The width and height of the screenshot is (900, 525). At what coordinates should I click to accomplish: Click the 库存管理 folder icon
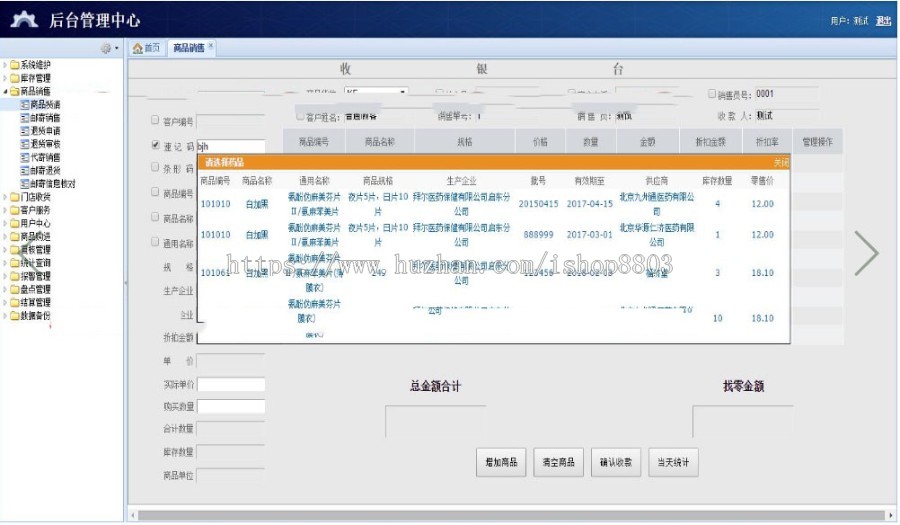[x=15, y=78]
